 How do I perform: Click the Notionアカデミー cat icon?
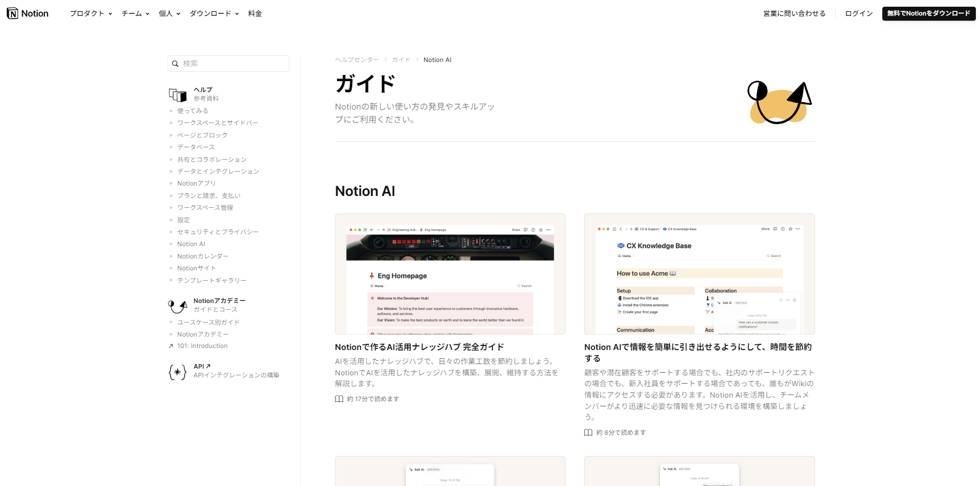coord(177,306)
